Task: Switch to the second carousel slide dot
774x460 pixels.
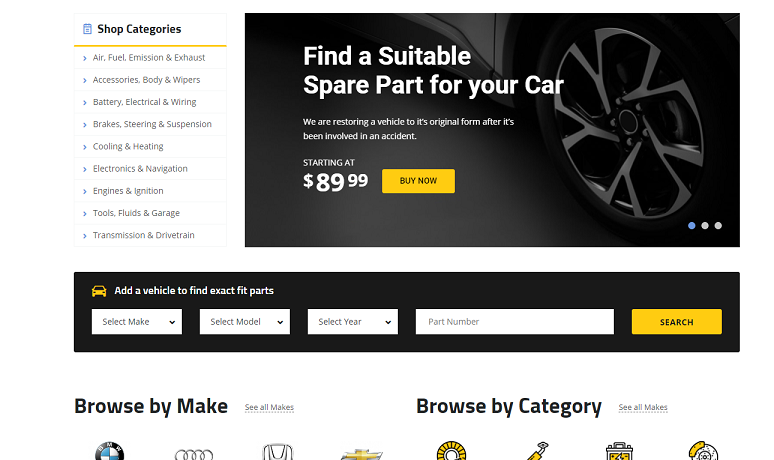Action: [x=705, y=226]
